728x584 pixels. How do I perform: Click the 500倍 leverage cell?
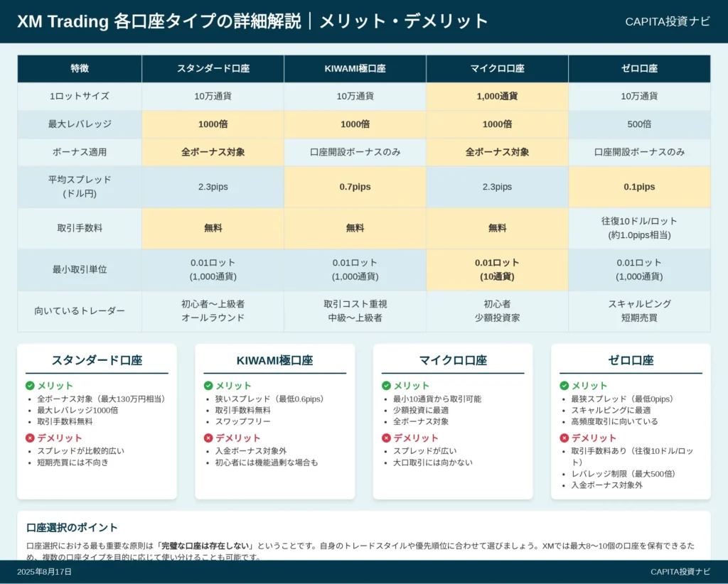[x=639, y=124]
